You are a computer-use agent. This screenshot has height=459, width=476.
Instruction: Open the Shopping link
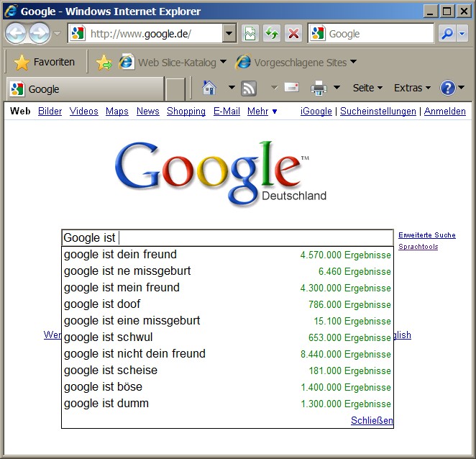(x=186, y=112)
